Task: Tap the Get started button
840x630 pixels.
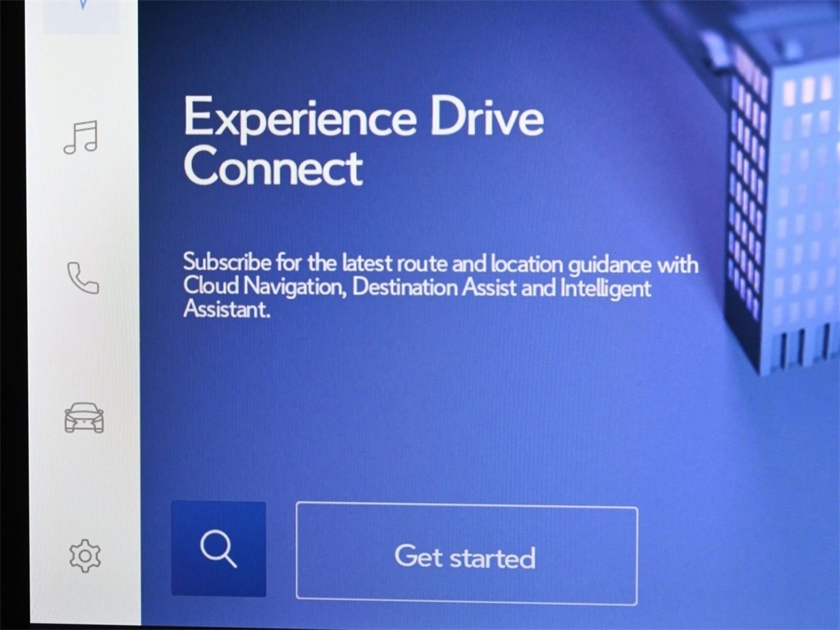Action: [x=467, y=554]
